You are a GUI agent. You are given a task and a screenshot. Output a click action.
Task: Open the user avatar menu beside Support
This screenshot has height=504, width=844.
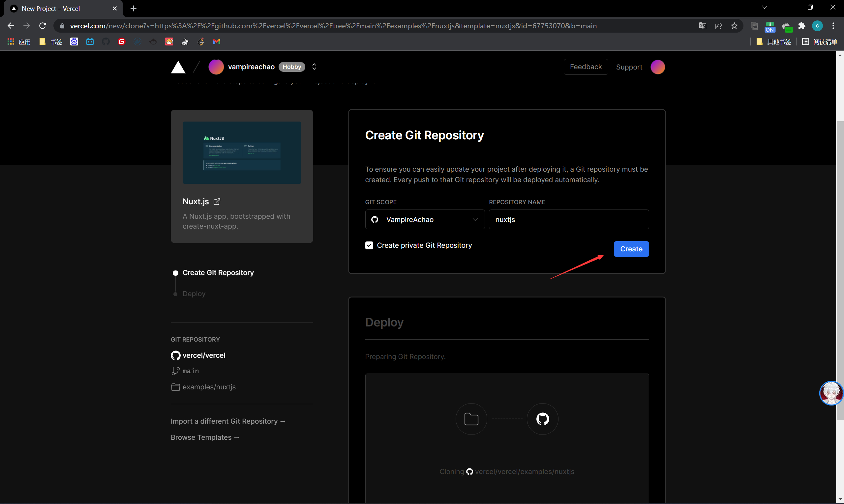(658, 67)
